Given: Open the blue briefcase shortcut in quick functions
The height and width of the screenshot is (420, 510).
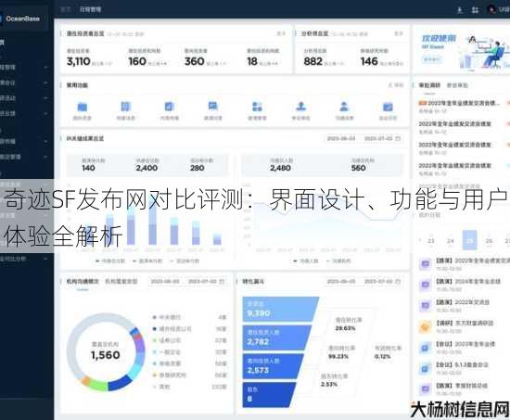Looking at the screenshot, I should coord(83,107).
